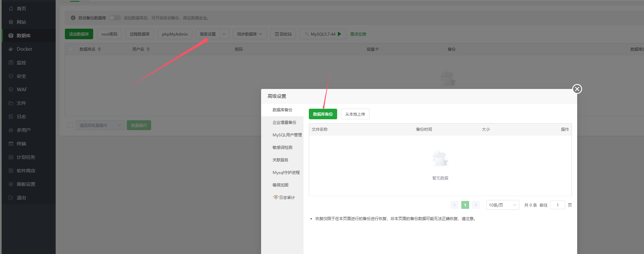This screenshot has width=644, height=254.
Task: Click the 备份时间 column header in dialog
Action: 424,129
